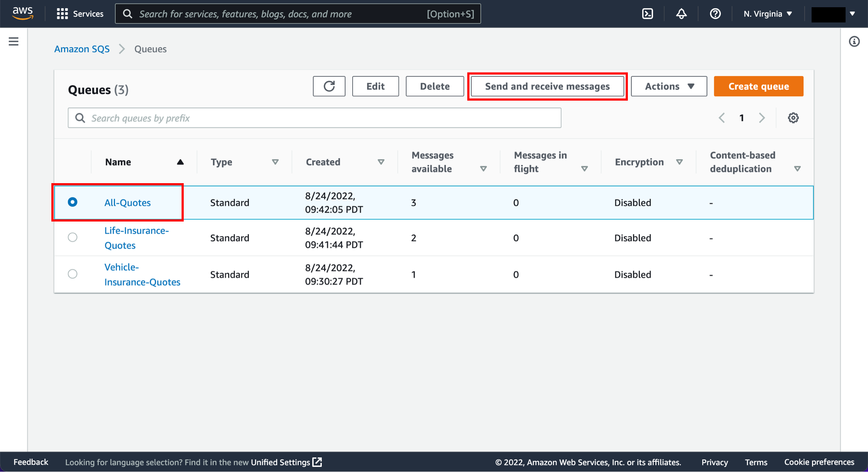
Task: Click the notifications bell icon
Action: (x=682, y=14)
